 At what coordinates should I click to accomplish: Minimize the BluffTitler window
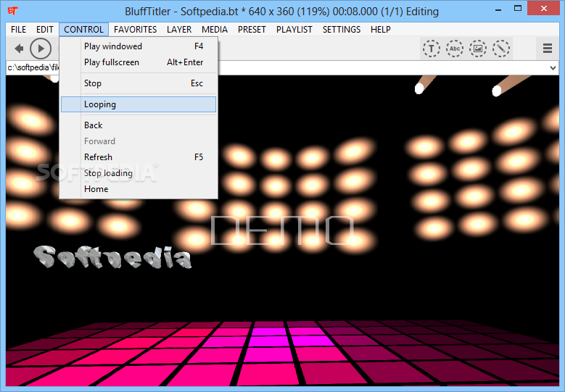(498, 10)
